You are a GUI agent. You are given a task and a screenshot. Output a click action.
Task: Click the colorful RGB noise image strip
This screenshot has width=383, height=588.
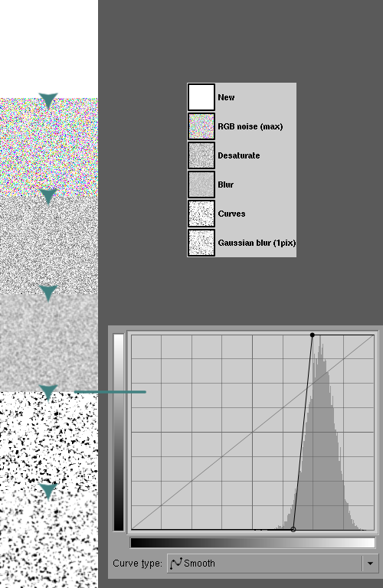pyautogui.click(x=49, y=147)
